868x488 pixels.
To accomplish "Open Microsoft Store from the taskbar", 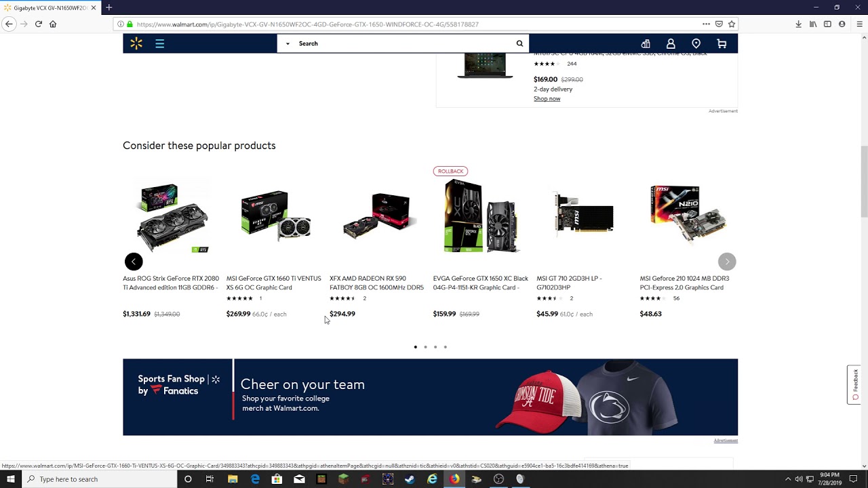I will point(277,479).
